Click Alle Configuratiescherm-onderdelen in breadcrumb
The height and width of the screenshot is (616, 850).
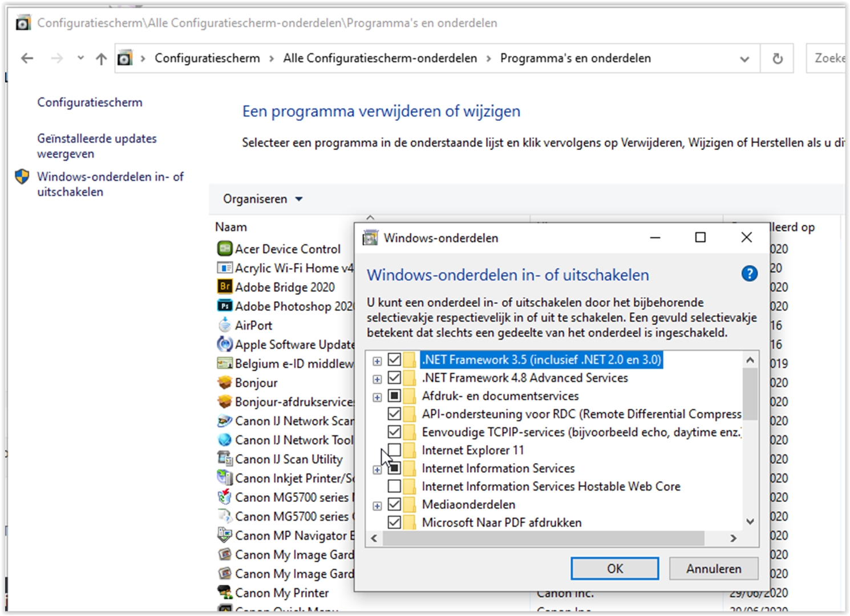point(380,58)
